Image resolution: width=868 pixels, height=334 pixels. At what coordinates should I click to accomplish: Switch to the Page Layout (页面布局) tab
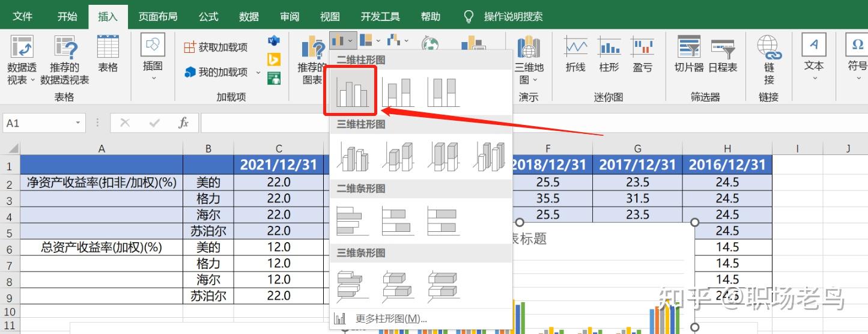(x=158, y=16)
